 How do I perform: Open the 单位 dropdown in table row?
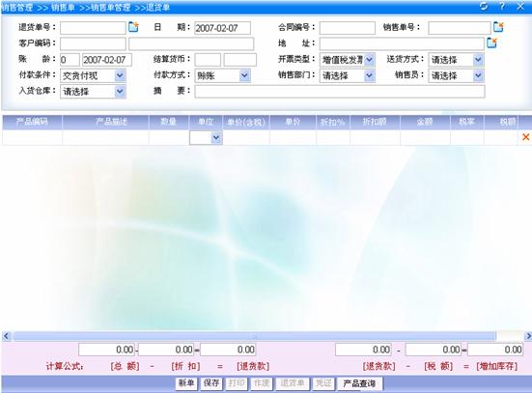click(206, 138)
